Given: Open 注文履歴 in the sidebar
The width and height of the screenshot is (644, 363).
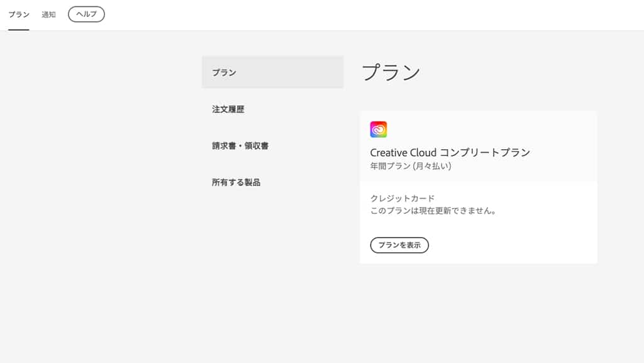Looking at the screenshot, I should pyautogui.click(x=228, y=109).
